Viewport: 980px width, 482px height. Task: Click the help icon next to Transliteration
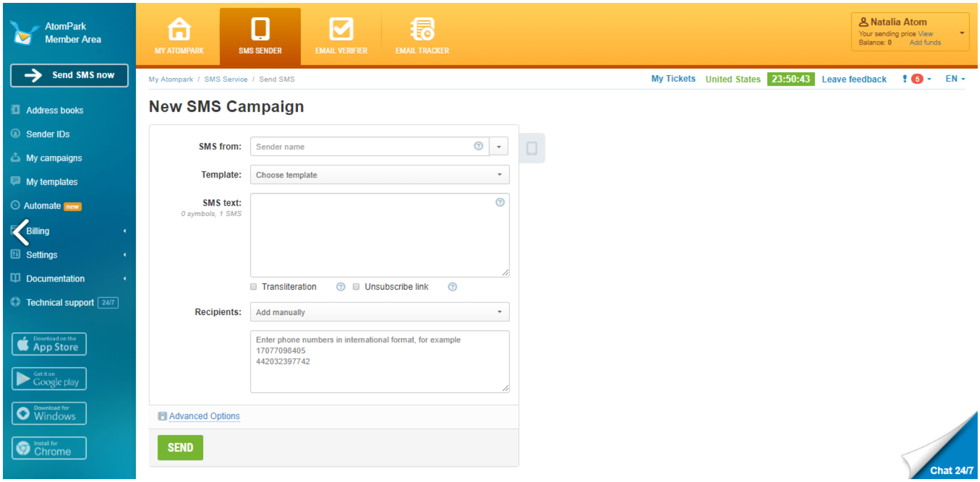pos(341,287)
